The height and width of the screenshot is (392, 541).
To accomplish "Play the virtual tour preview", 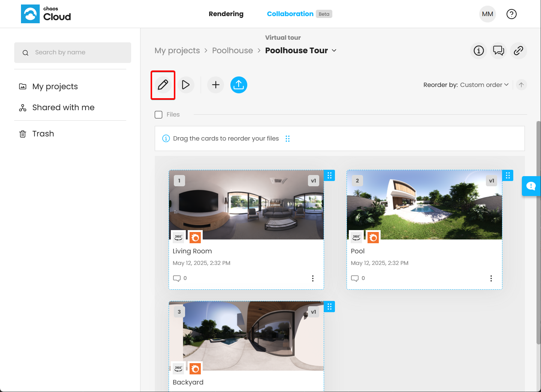I will coord(186,85).
